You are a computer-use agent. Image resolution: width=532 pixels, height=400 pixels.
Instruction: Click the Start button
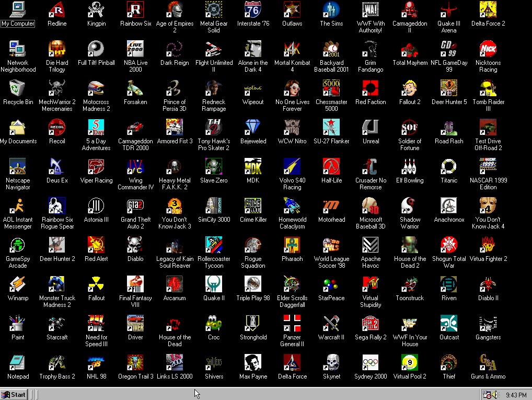(x=13, y=394)
